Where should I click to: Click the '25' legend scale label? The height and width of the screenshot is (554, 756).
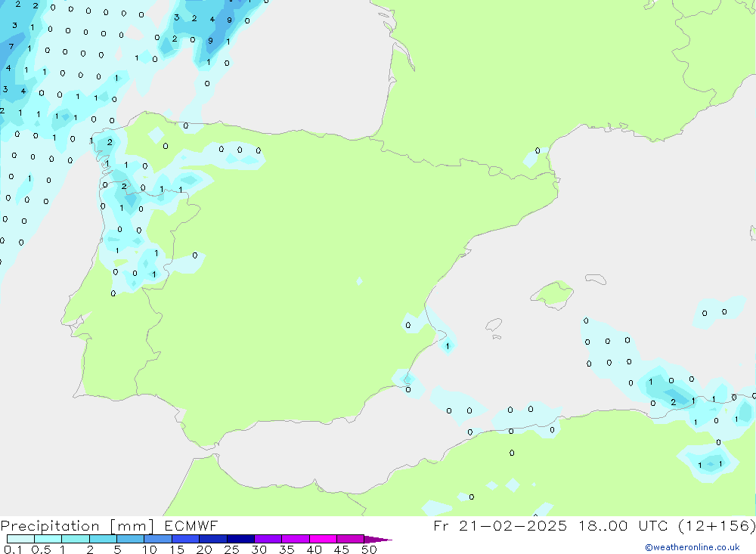click(x=232, y=549)
